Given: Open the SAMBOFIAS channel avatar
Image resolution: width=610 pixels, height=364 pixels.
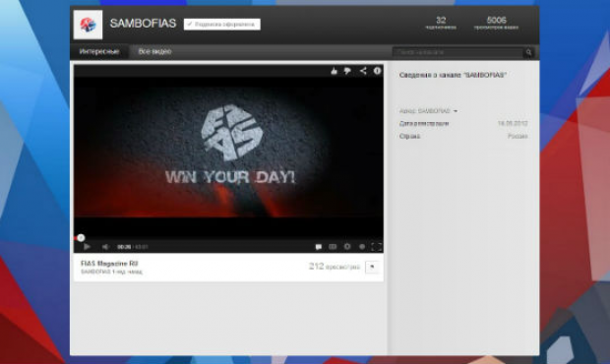Looking at the screenshot, I should pyautogui.click(x=88, y=25).
